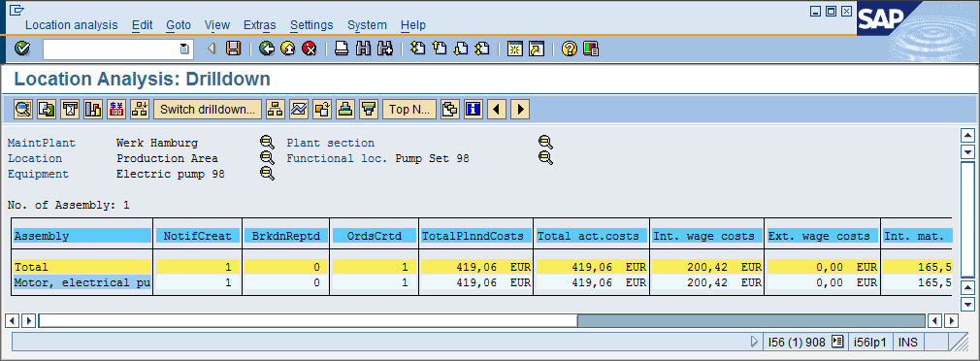The image size is (980, 361).
Task: Go to Next page icon
Action: click(x=461, y=49)
